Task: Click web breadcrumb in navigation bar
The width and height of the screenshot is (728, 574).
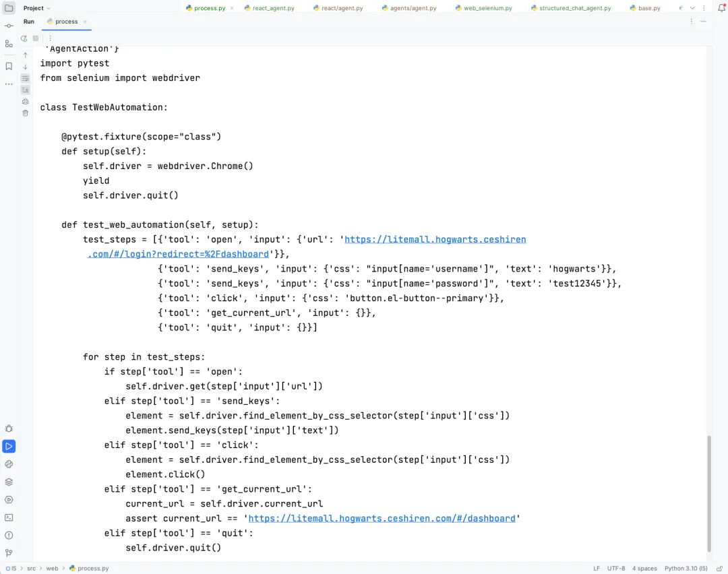Action: click(x=52, y=569)
